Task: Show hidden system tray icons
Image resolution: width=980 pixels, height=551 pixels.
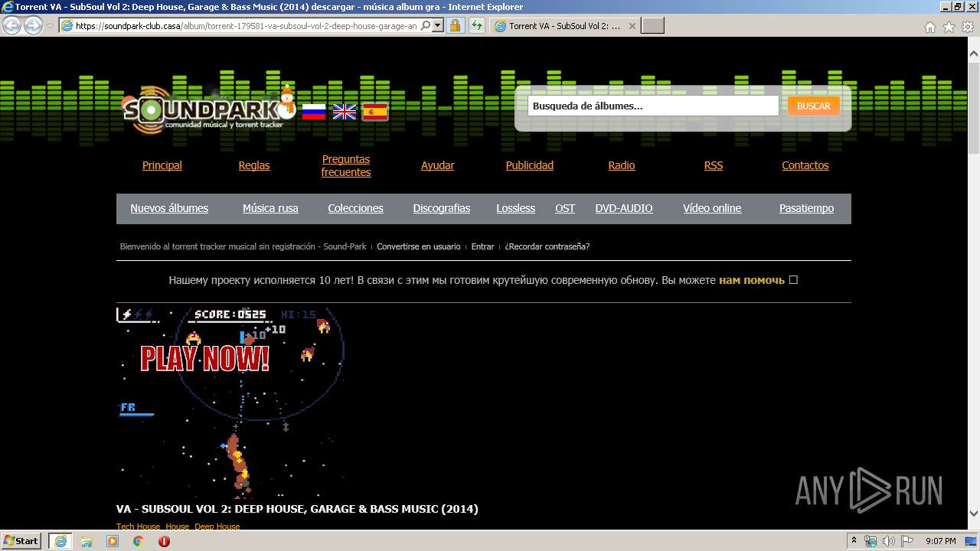Action: [854, 541]
